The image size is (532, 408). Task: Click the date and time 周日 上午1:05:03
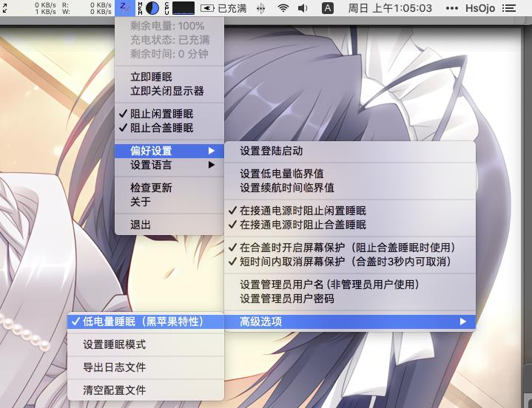point(390,8)
